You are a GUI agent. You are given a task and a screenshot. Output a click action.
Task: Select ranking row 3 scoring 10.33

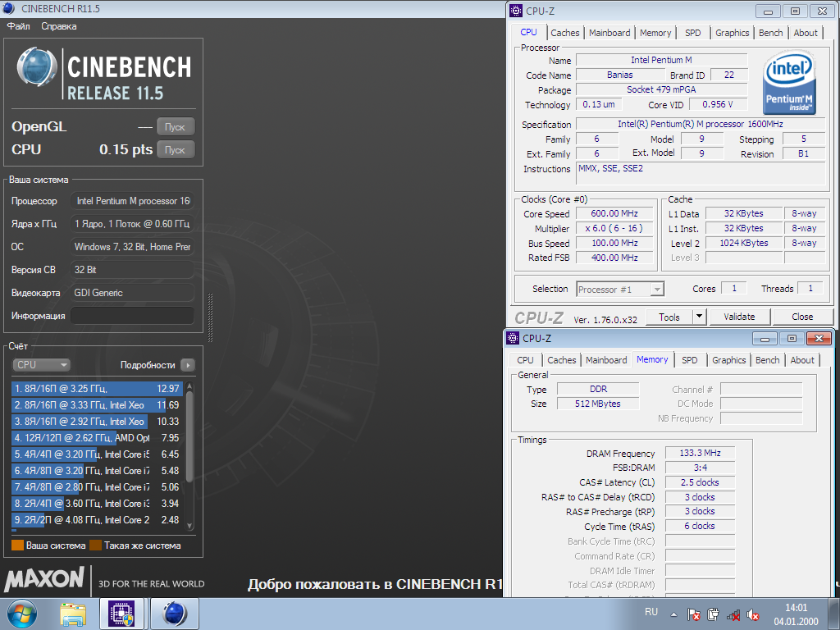coord(97,422)
